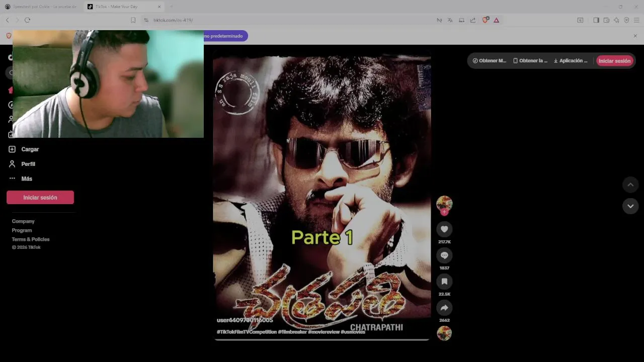Click Cargar upload icon in sidebar
This screenshot has height=362, width=644.
pos(12,149)
